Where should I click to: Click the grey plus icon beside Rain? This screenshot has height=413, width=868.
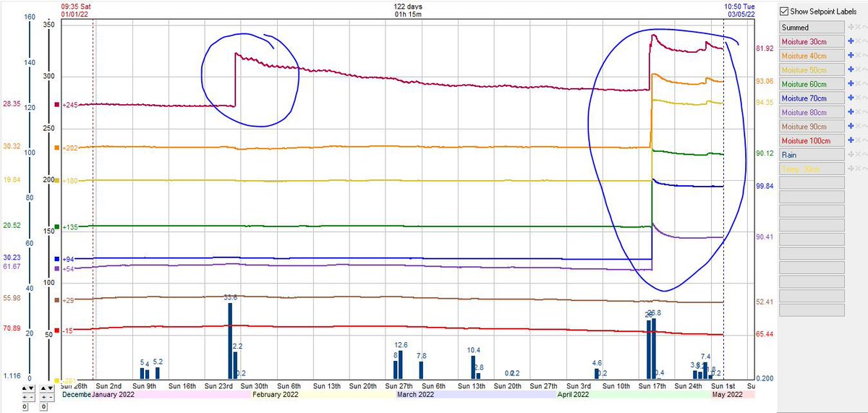pos(851,155)
